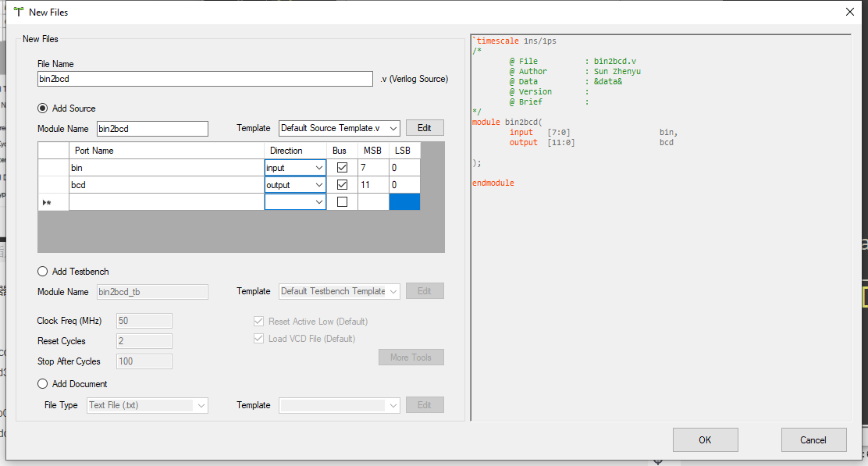Click the new row marker header
Viewport: 868px width, 466px height.
click(53, 202)
